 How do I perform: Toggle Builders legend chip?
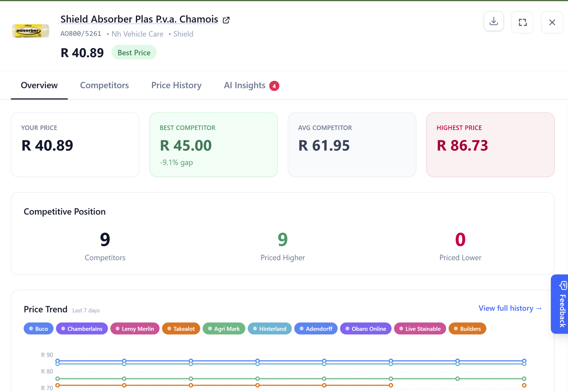[467, 328]
